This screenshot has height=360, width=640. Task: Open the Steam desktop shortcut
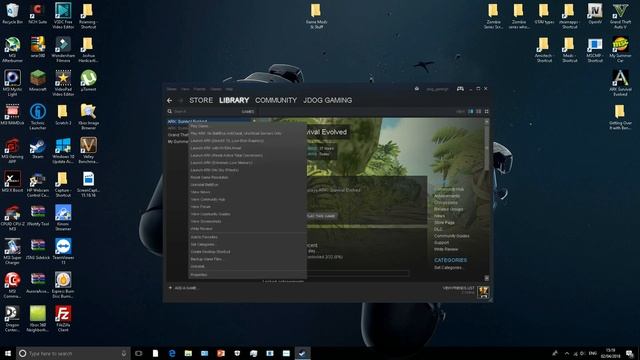click(x=38, y=149)
